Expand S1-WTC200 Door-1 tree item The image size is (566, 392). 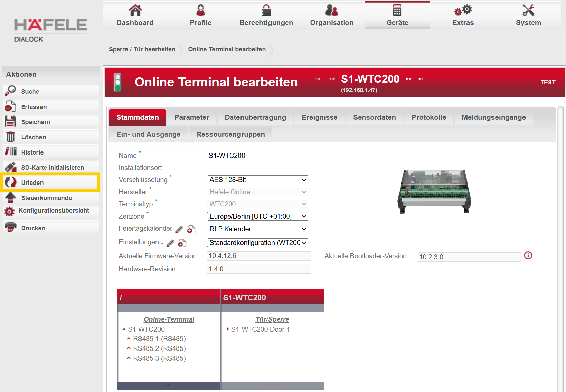tap(228, 329)
